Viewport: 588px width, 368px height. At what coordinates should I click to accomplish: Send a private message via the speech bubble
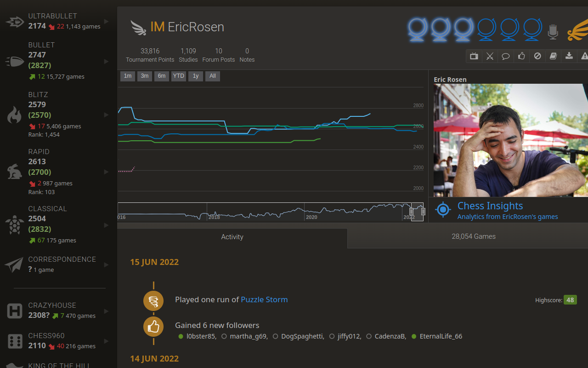pos(506,56)
